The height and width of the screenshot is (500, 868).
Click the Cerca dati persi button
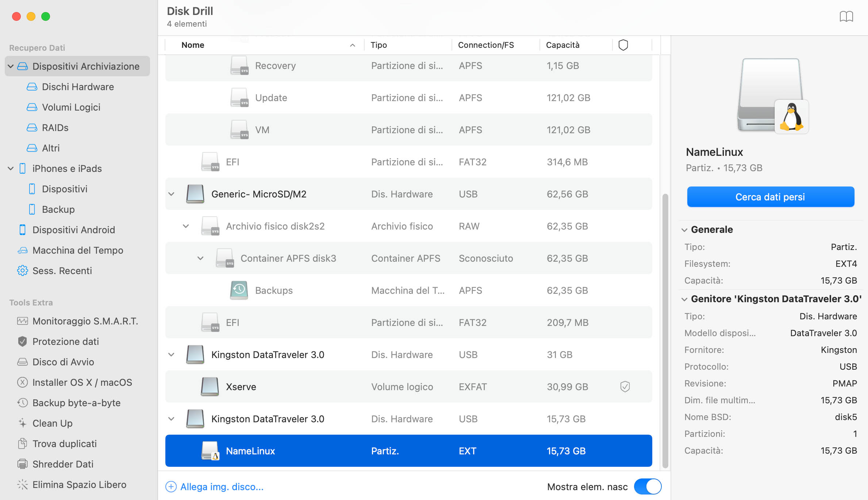[771, 197]
